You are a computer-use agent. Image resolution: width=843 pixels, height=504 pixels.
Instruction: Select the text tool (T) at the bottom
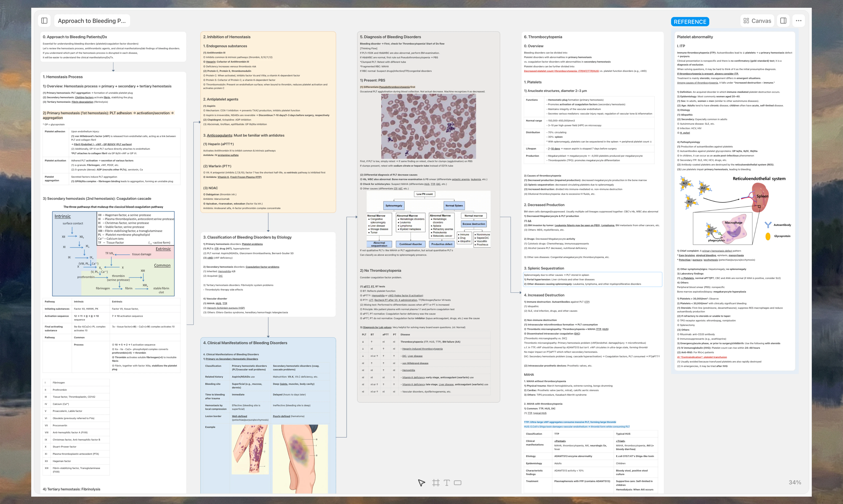[x=447, y=483]
